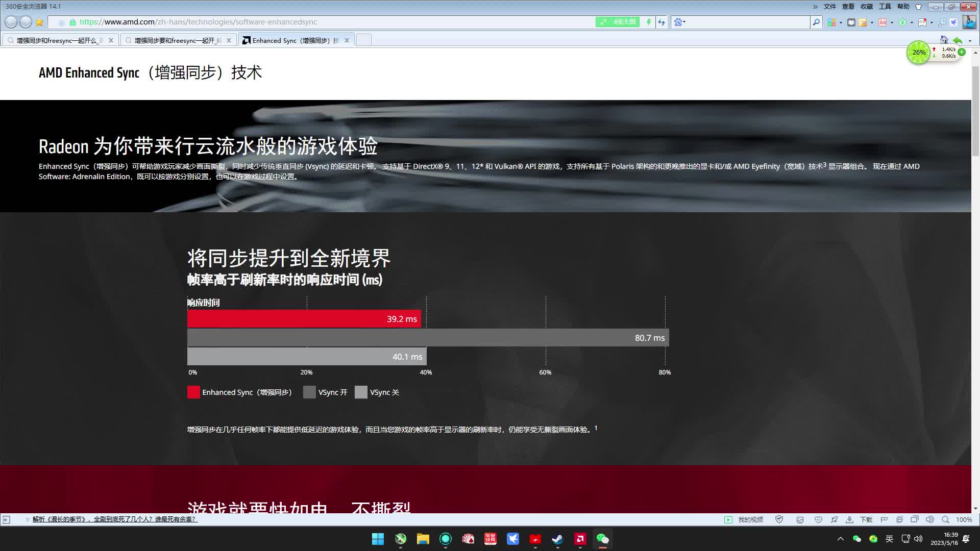Open AMD Software from taskbar
980x551 pixels.
580,539
